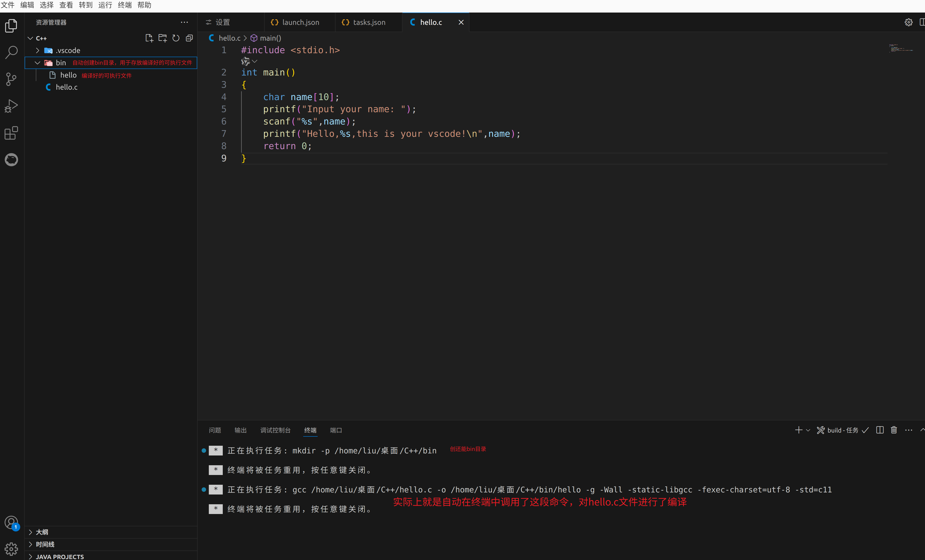Open Source Control view
Screen dimensions: 925x560
pos(11,79)
